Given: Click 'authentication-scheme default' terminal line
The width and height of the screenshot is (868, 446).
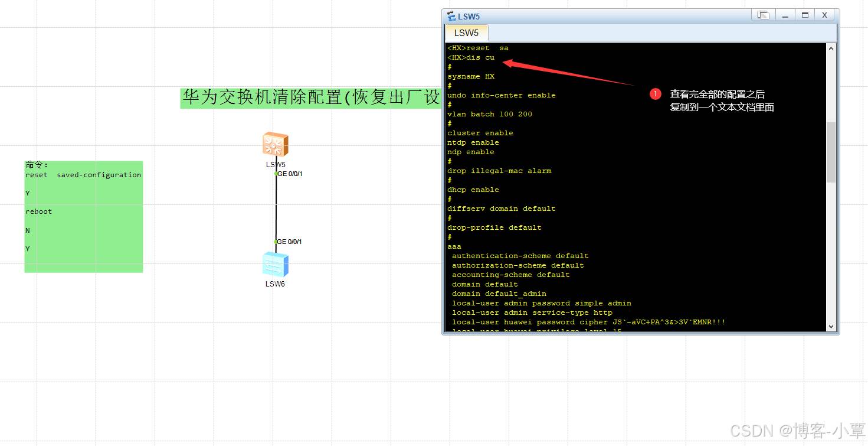Looking at the screenshot, I should point(520,256).
